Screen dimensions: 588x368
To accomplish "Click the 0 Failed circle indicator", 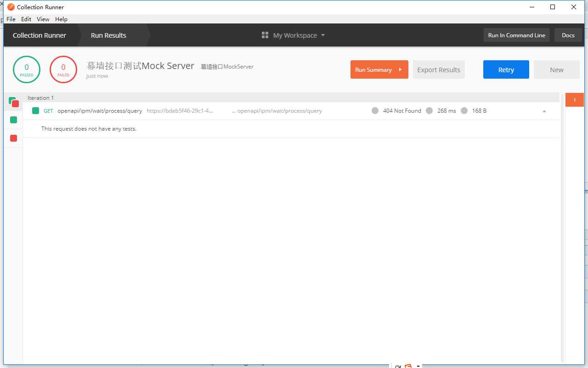I will [63, 69].
